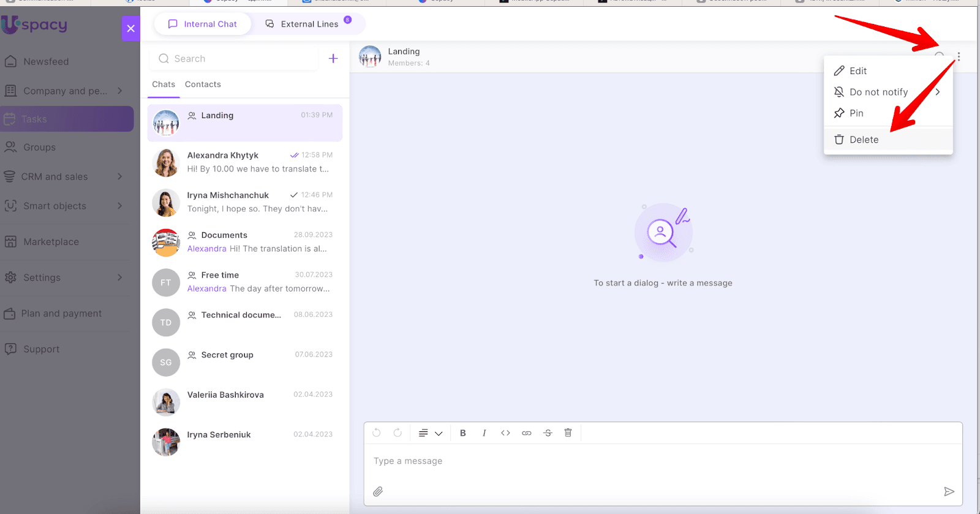Switch to the External Lines tab

click(309, 24)
